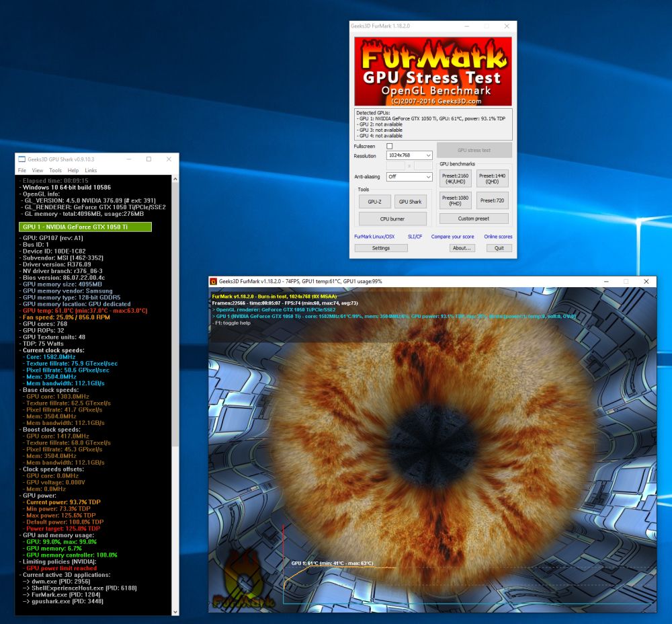This screenshot has height=624, width=672.
Task: Click the 'F1: toggle help' text in burn-in window
Action: pyautogui.click(x=233, y=323)
